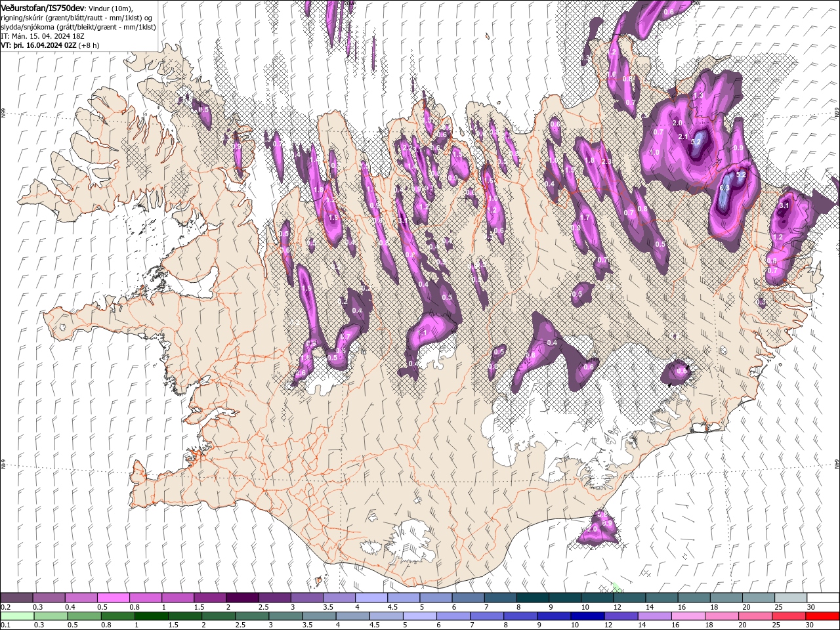Select pink bottom-row swatch between 16 and 18
Image resolution: width=840 pixels, height=630 pixels.
click(x=688, y=616)
